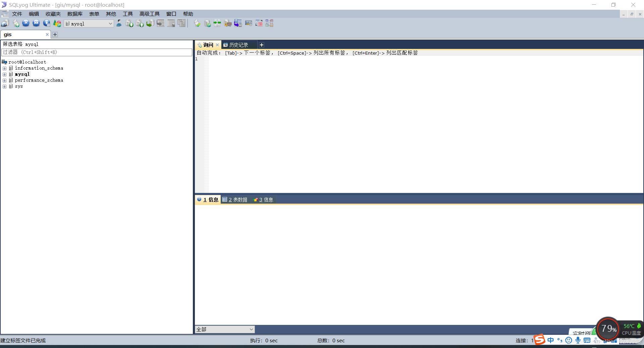Open the 高级工具 menu
The image size is (644, 348).
(150, 14)
